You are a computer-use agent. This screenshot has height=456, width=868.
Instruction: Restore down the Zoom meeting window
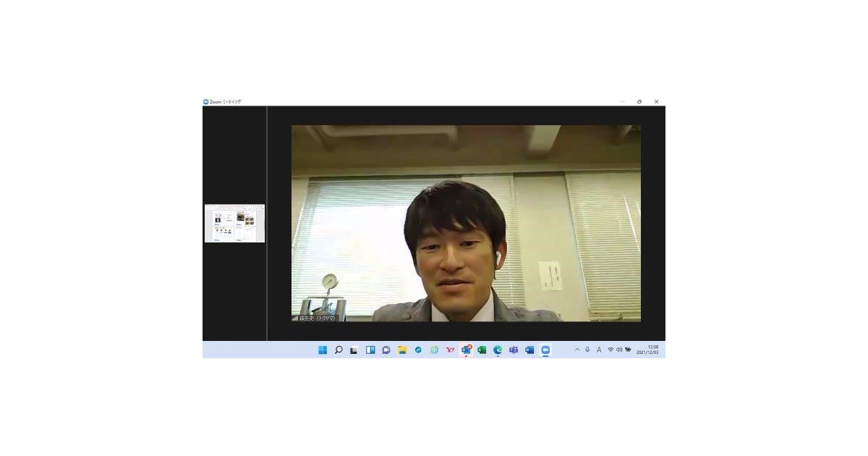pyautogui.click(x=639, y=102)
